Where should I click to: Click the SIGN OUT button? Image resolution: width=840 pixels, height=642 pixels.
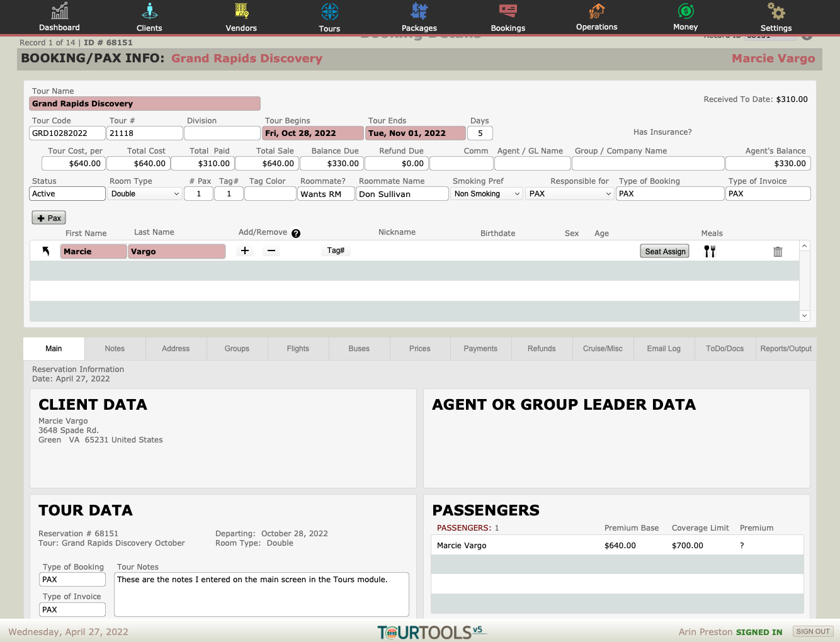(813, 631)
